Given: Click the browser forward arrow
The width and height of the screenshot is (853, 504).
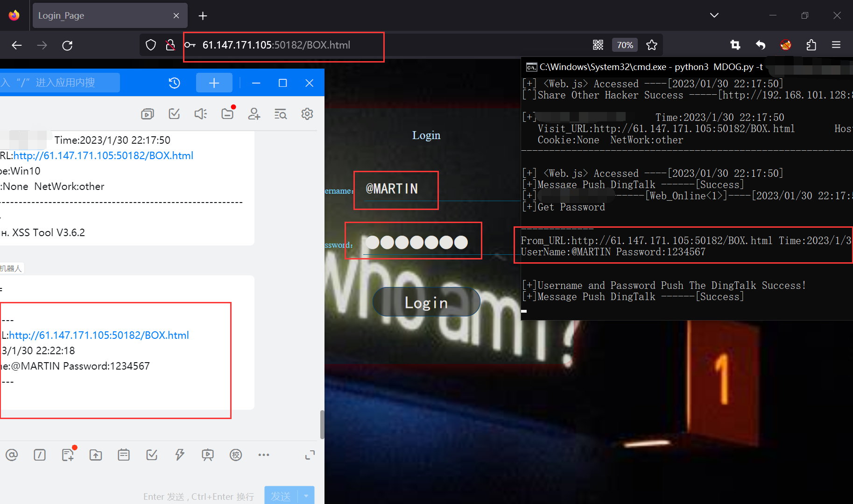Looking at the screenshot, I should click(42, 45).
